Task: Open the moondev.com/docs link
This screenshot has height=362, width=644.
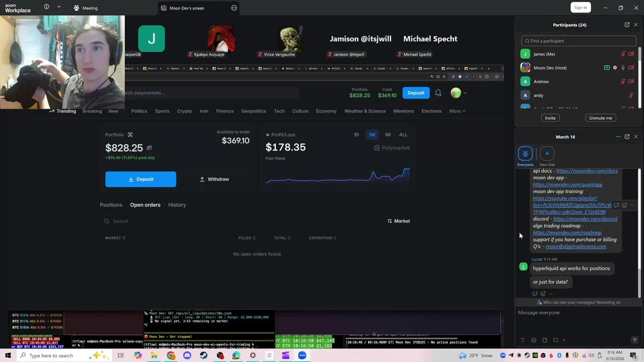Action: click(587, 171)
